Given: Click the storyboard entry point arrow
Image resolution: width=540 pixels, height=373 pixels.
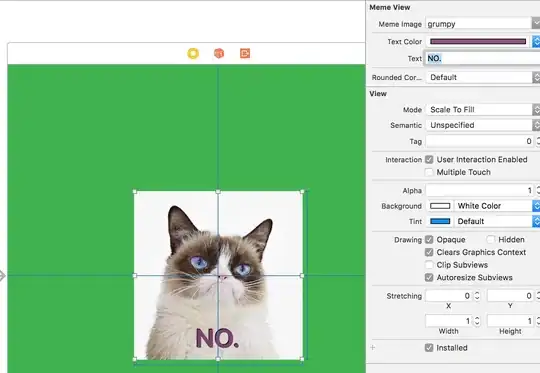Looking at the screenshot, I should click(x=2, y=276).
